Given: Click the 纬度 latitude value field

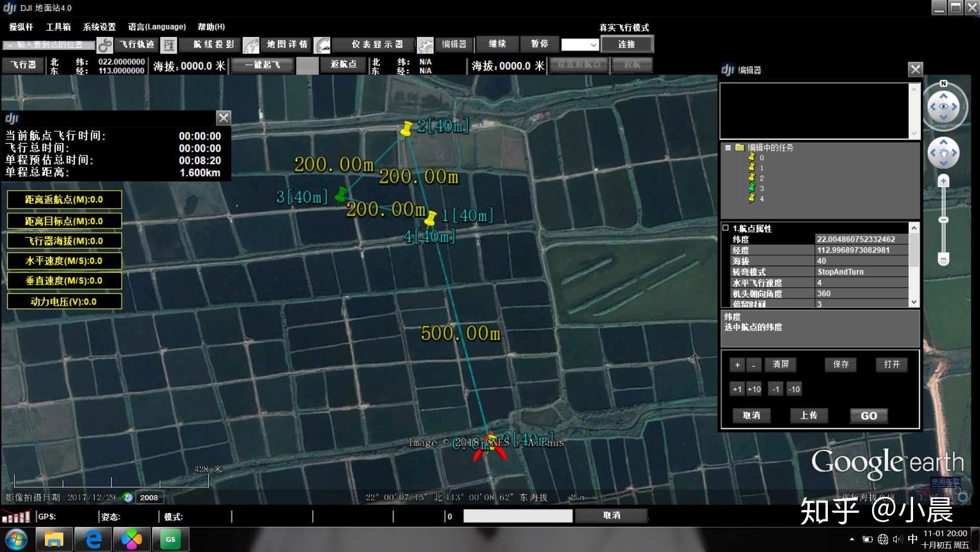Looking at the screenshot, I should click(862, 239).
